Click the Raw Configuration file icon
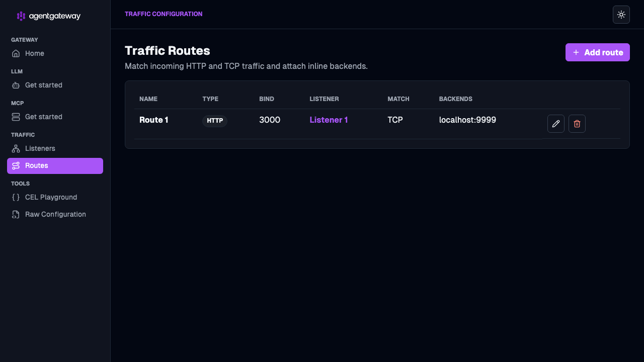This screenshot has height=362, width=644. 16,214
